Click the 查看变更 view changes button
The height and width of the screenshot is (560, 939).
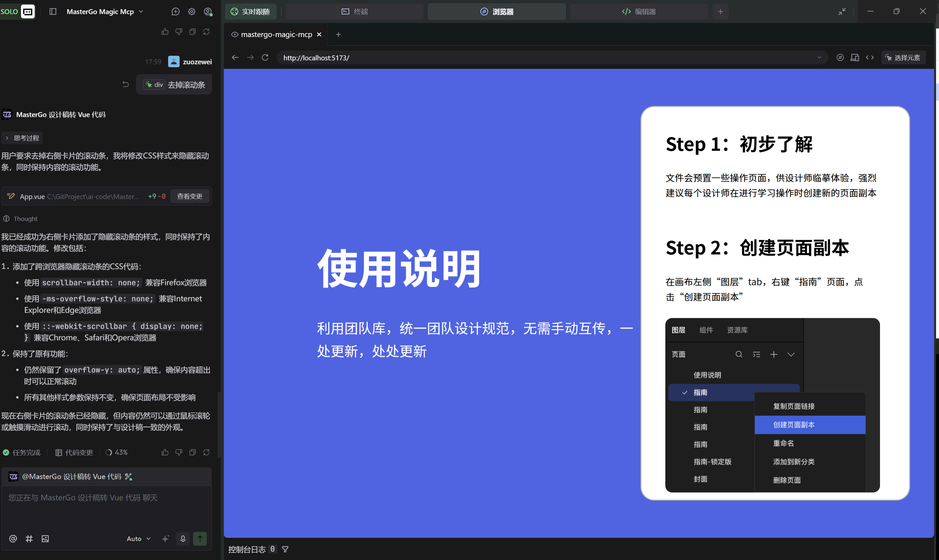coord(190,196)
